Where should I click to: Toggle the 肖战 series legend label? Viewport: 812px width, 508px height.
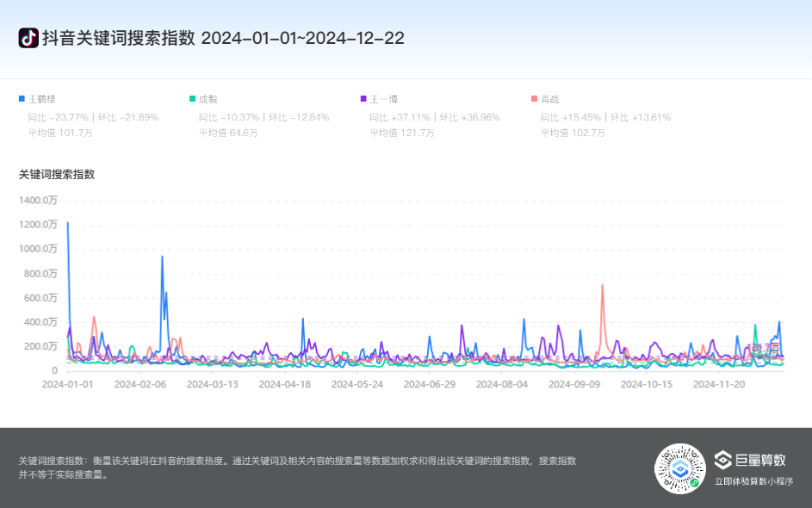click(550, 99)
